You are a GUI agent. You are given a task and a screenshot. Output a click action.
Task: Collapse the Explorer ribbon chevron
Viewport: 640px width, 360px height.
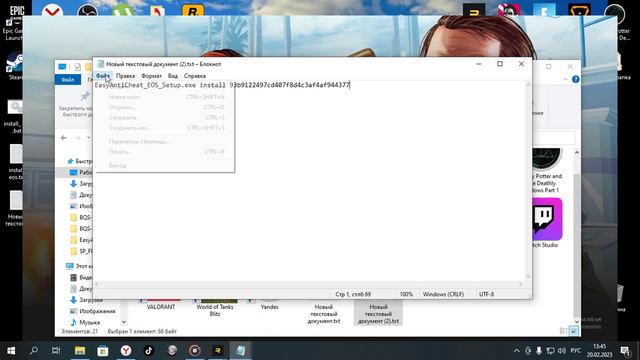point(565,79)
